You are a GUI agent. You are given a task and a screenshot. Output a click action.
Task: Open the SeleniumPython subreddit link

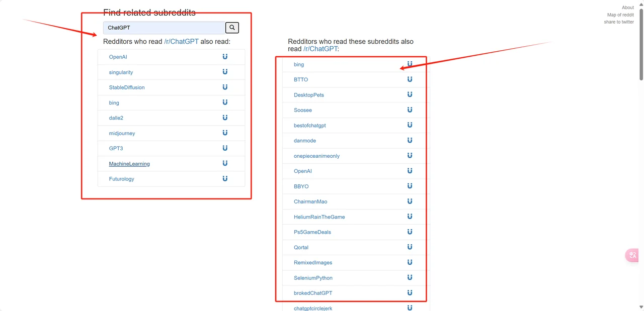(313, 278)
